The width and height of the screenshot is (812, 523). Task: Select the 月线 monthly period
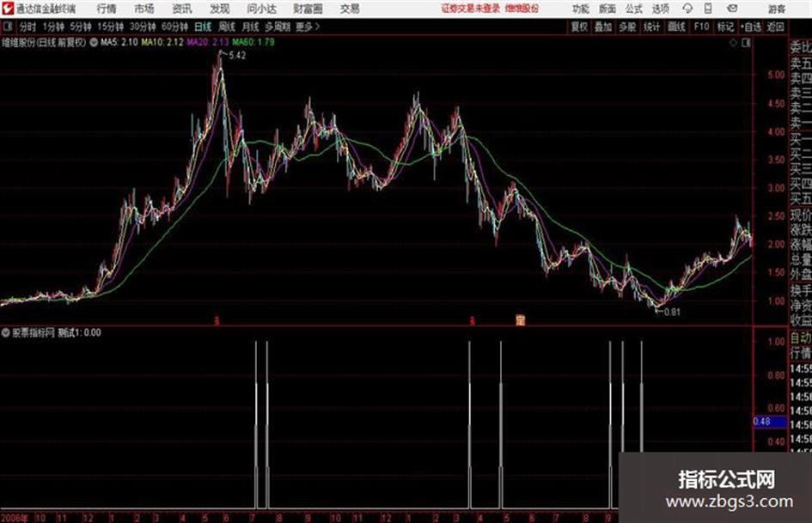coord(251,27)
